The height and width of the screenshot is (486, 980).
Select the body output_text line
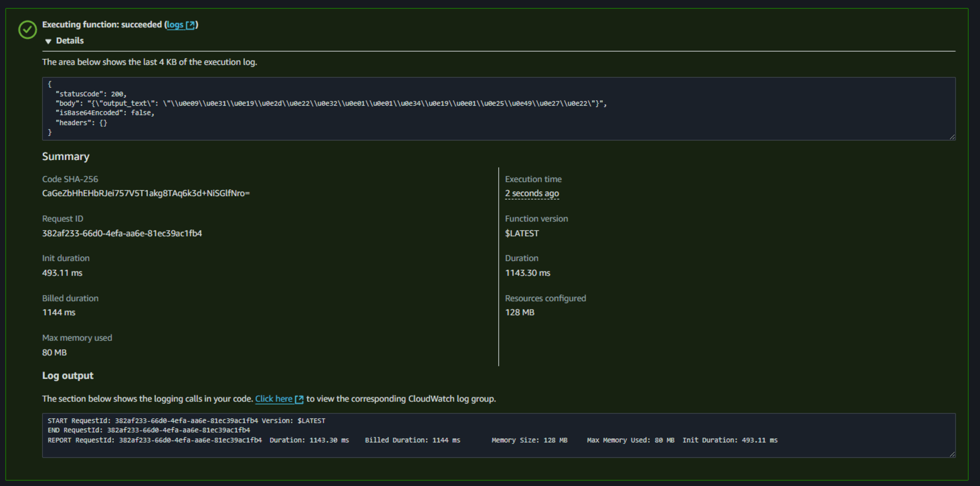click(331, 103)
